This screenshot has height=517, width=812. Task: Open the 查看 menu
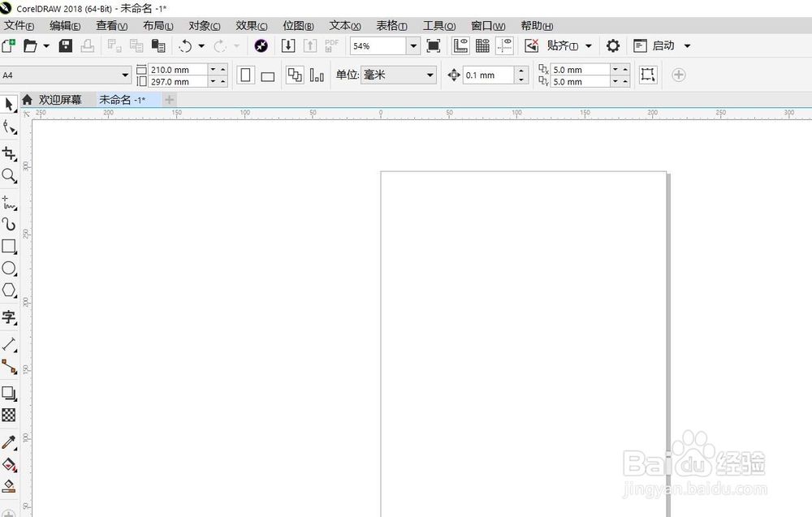click(111, 25)
